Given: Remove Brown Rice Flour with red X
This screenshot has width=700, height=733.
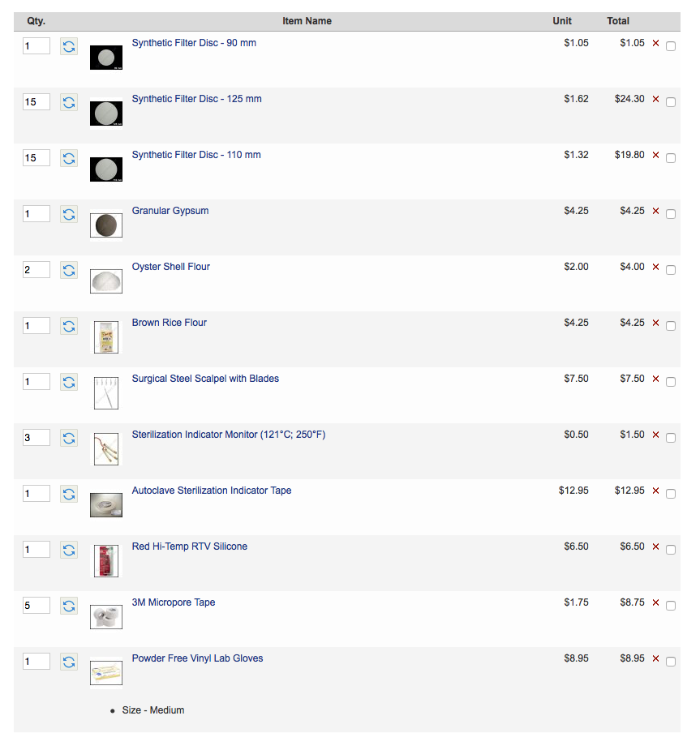Looking at the screenshot, I should click(x=655, y=324).
